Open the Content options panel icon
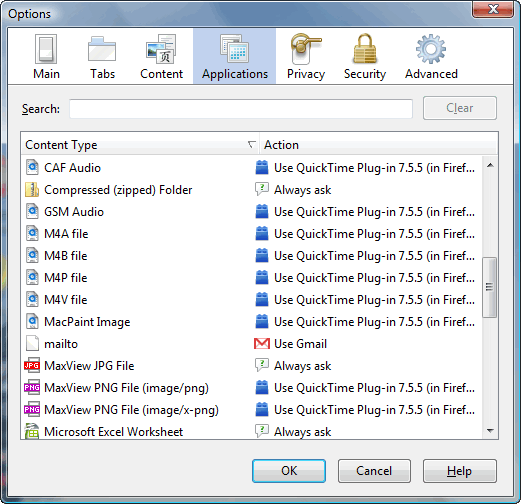This screenshot has height=504, width=521. coord(161,49)
